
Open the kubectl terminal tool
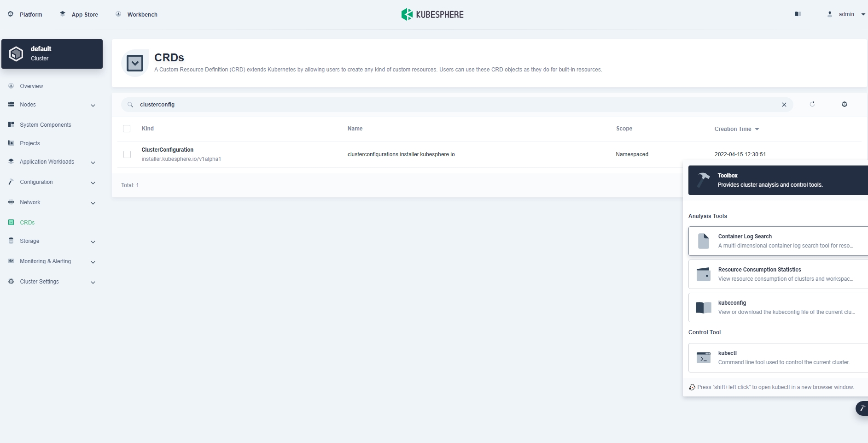click(777, 358)
